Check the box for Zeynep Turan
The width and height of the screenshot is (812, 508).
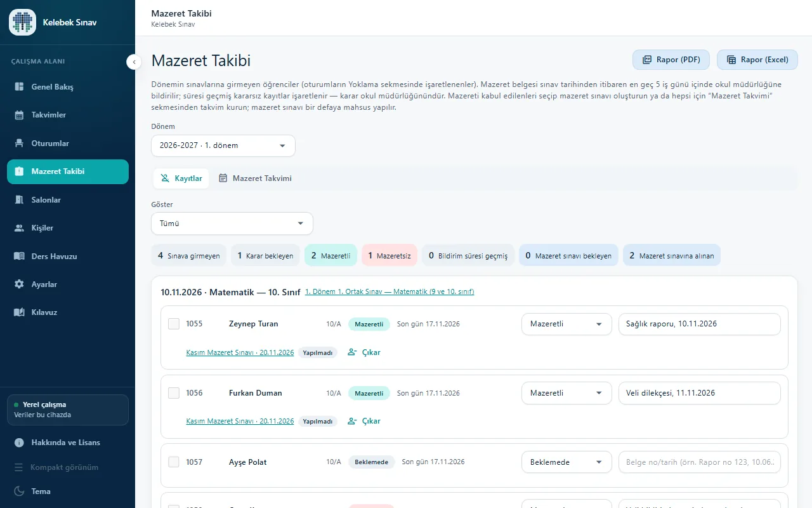click(174, 324)
